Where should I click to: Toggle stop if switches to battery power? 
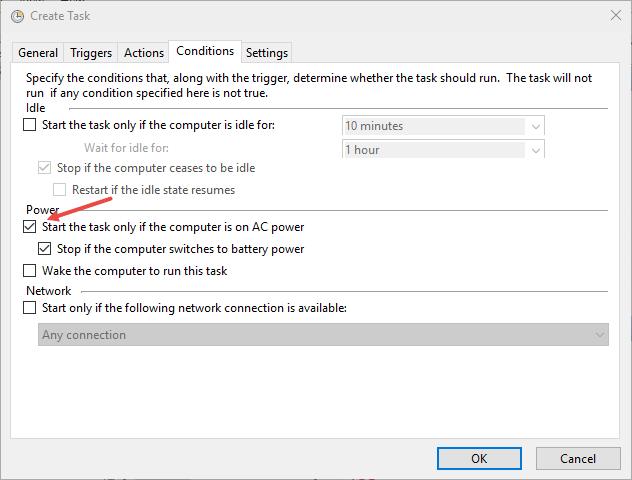45,249
